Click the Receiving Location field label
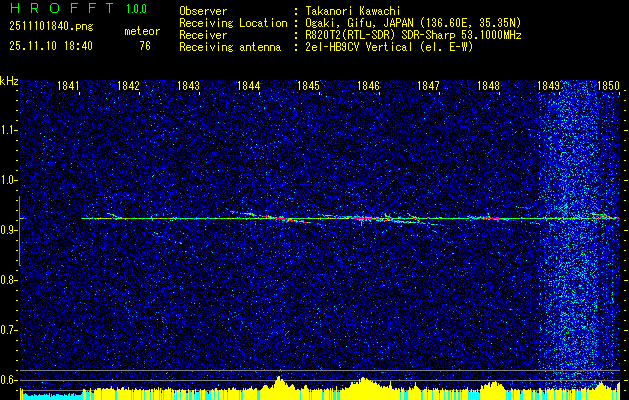629x400 pixels. pyautogui.click(x=233, y=23)
